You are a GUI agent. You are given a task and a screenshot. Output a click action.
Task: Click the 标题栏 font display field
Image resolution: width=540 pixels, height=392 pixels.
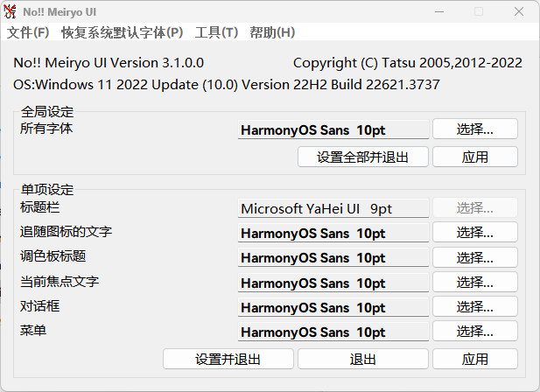(x=333, y=208)
